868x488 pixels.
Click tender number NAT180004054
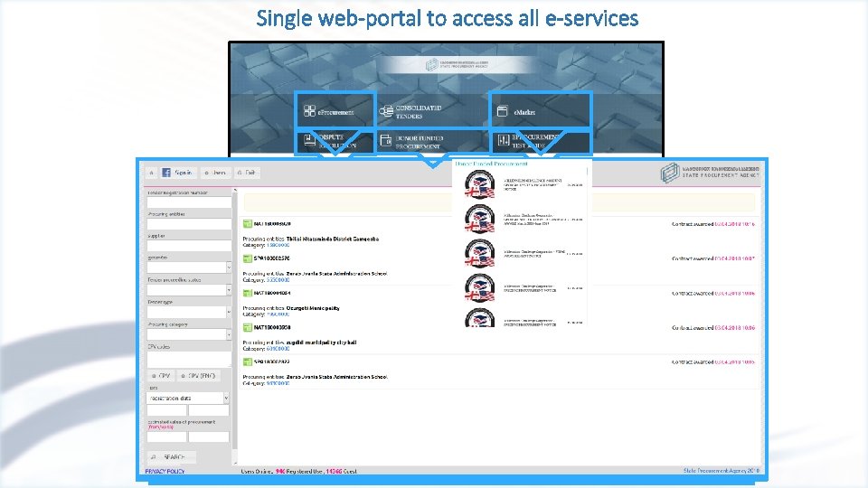click(272, 293)
